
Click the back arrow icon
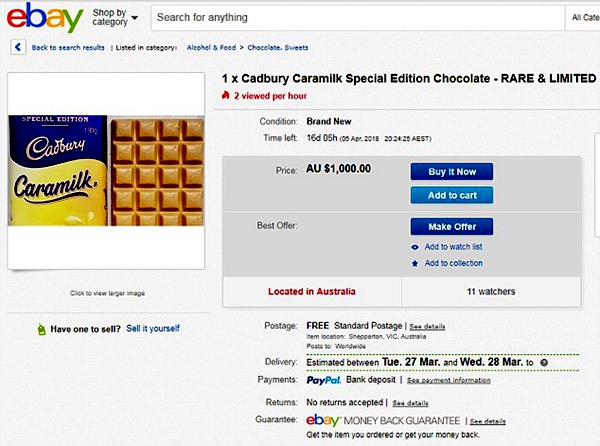[x=18, y=47]
